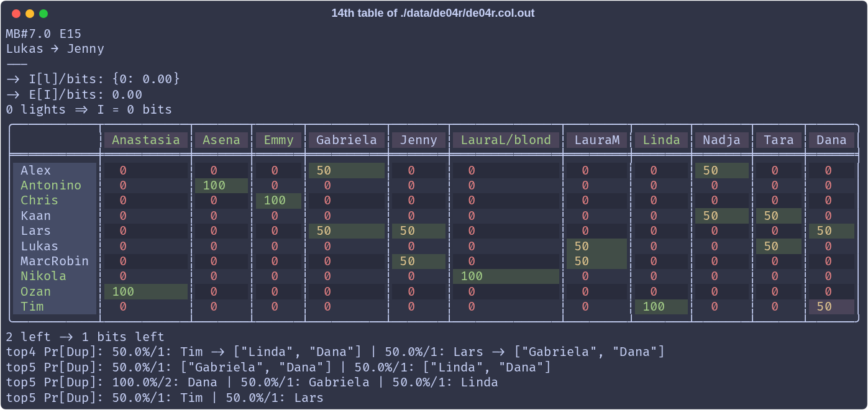Click the 0 cell for Ozan/LauraL/blond

point(506,291)
